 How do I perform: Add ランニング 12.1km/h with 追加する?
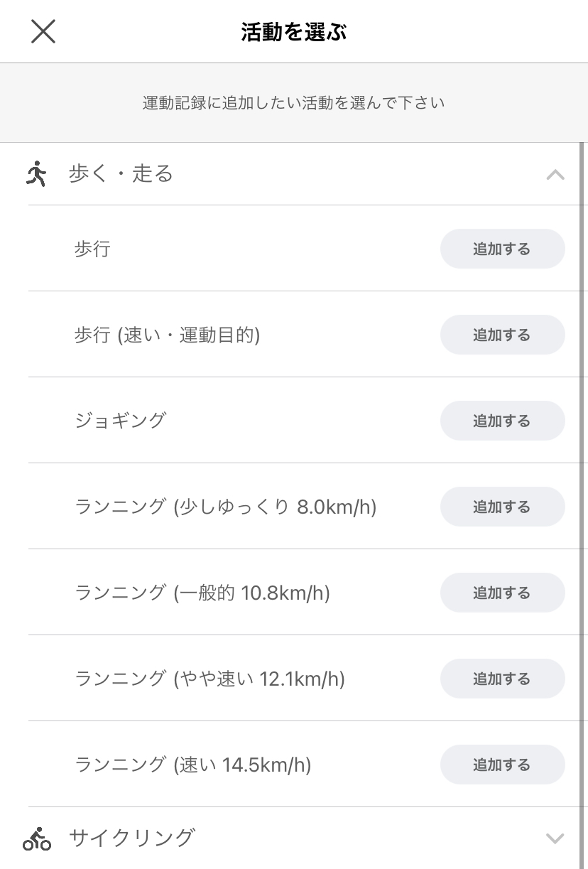[502, 679]
